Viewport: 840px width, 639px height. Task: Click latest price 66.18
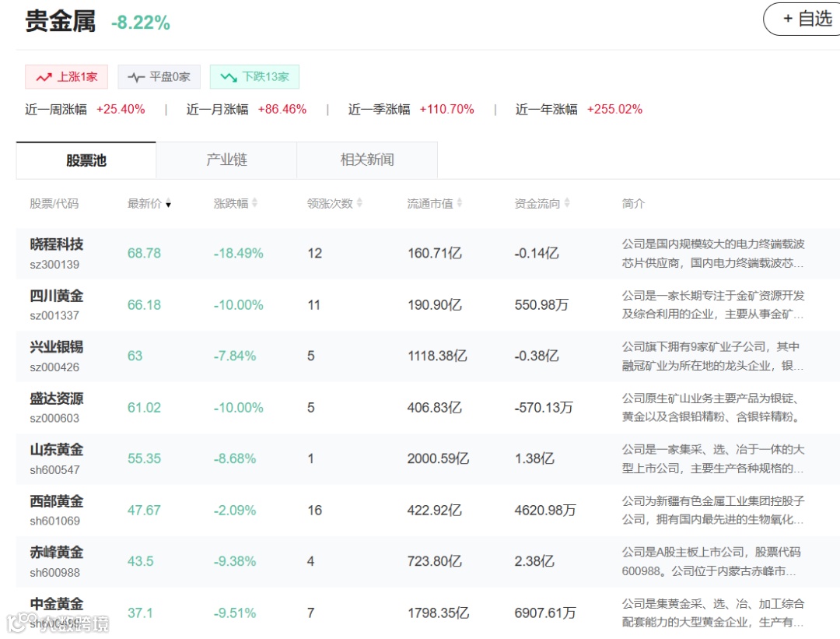click(144, 304)
